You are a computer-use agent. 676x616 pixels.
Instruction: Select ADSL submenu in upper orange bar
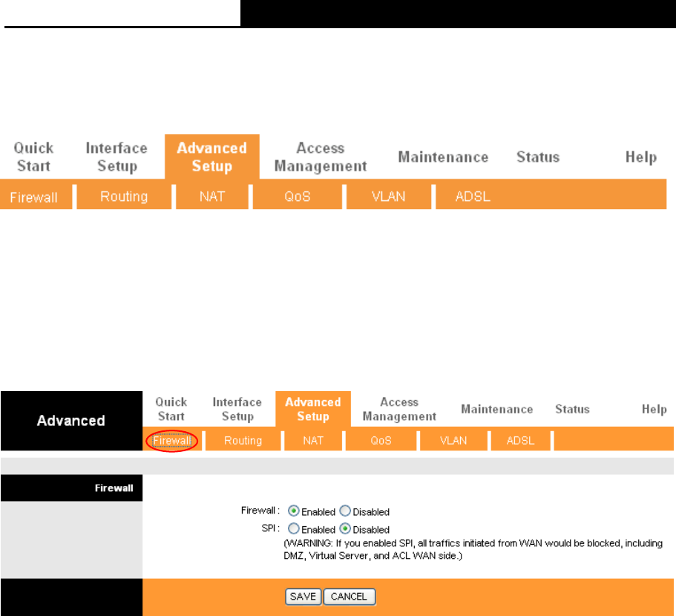pyautogui.click(x=473, y=197)
